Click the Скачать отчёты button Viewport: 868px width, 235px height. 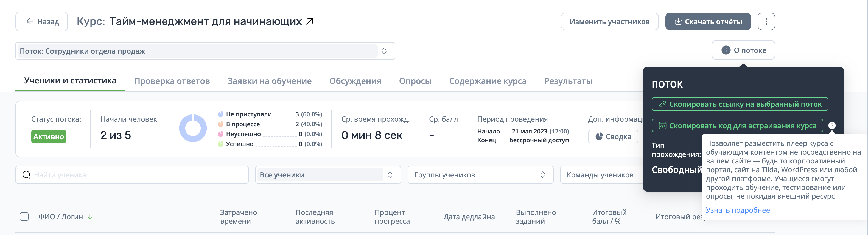pos(708,22)
